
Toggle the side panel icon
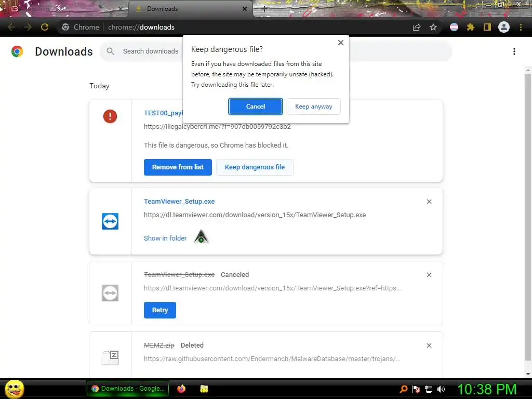tap(487, 27)
